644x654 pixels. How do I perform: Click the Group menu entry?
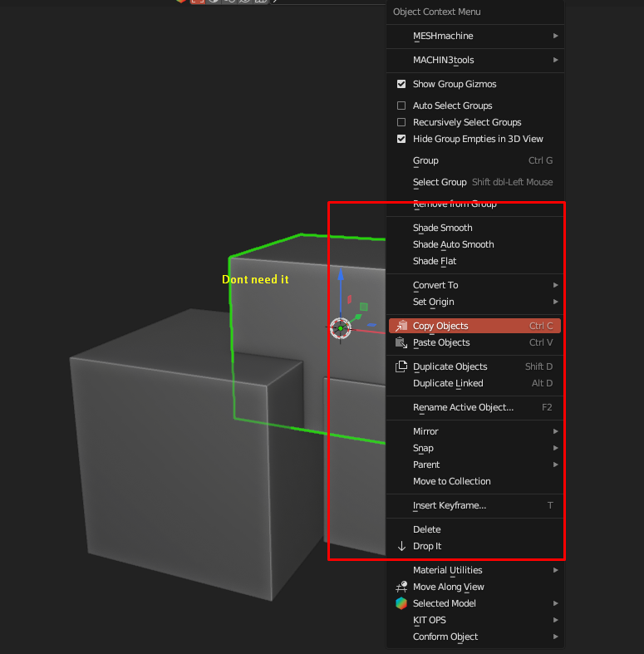click(x=475, y=160)
